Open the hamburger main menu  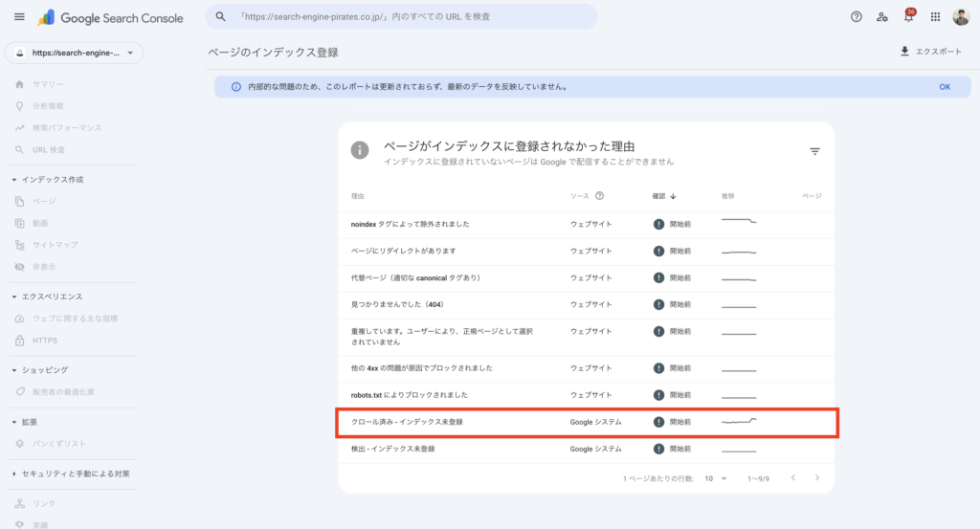(x=19, y=17)
